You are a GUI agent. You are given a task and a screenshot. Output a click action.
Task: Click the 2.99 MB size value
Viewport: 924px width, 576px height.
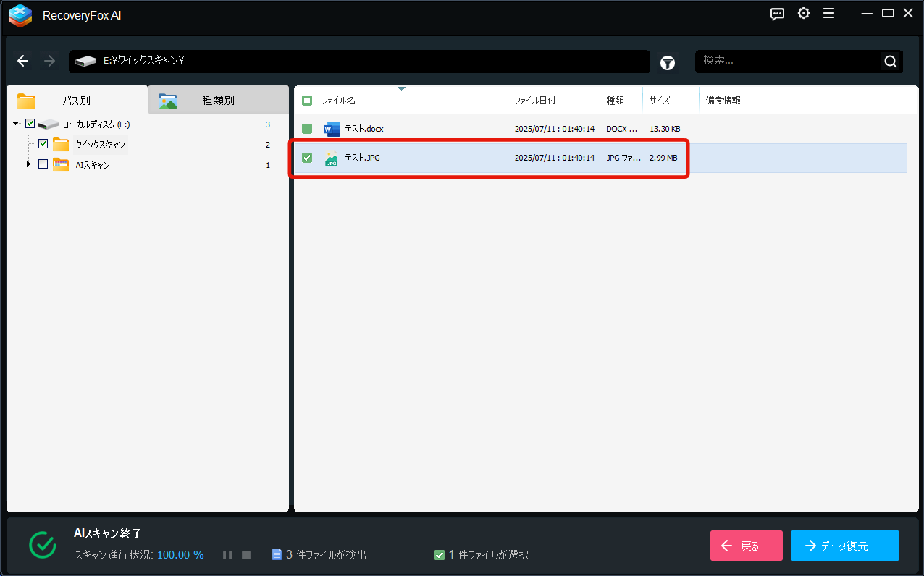coord(663,158)
